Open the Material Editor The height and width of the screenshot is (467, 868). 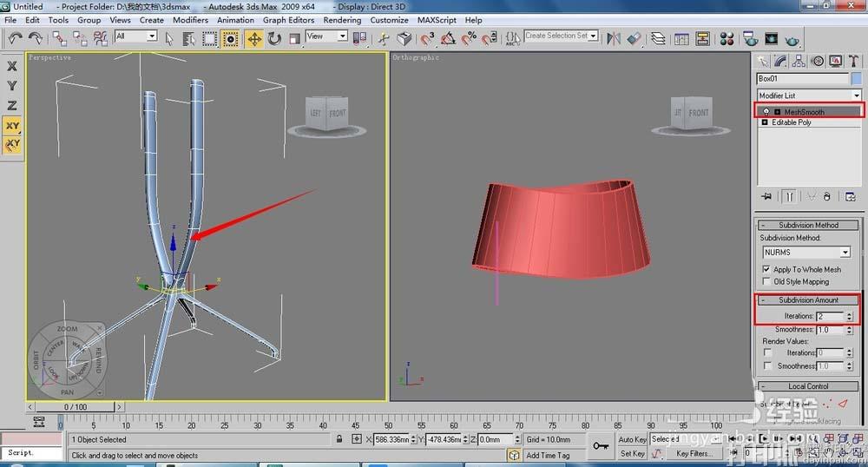point(727,38)
